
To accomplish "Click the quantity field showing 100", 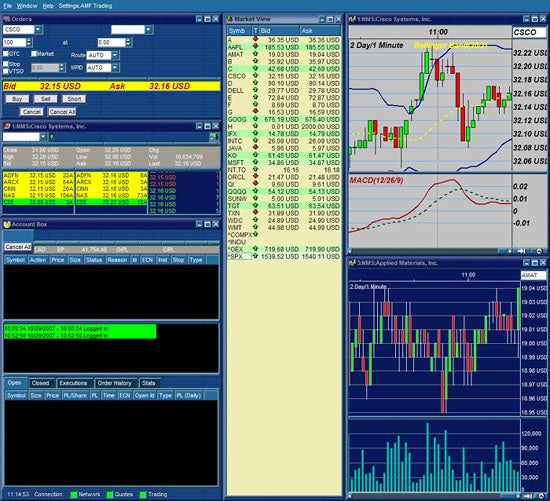I will (x=14, y=42).
